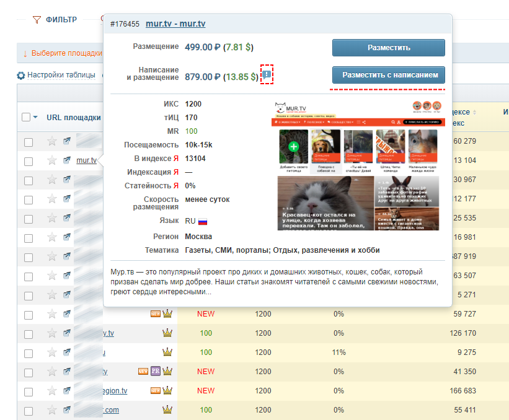The width and height of the screenshot is (509, 420).
Task: Click the comment icon next to 879.00 ₽ price
Action: [267, 75]
